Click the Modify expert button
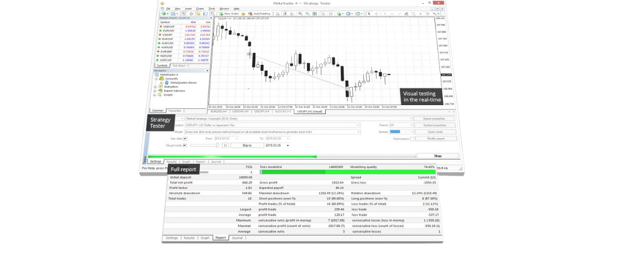 point(436,138)
